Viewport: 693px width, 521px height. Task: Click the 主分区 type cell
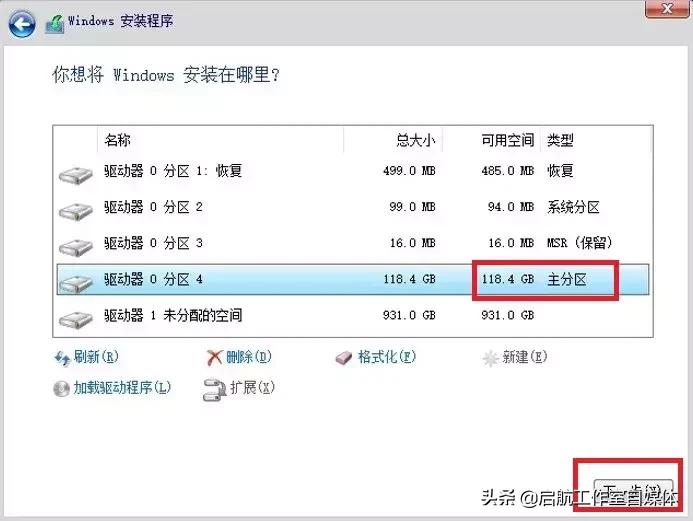point(567,280)
